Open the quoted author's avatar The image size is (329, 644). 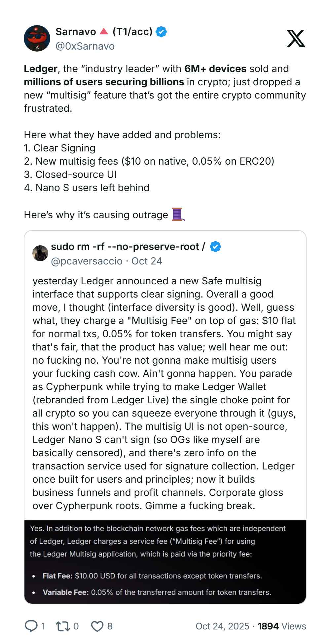(40, 253)
